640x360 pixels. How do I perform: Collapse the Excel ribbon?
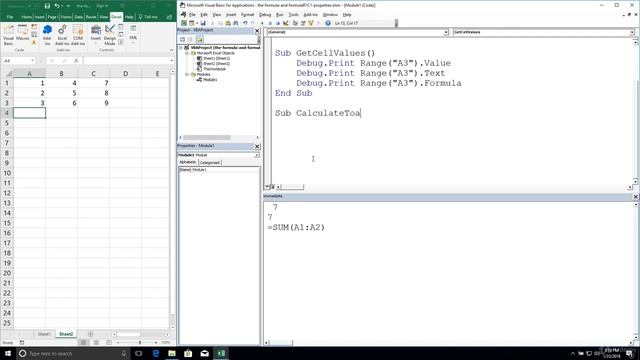point(171,50)
